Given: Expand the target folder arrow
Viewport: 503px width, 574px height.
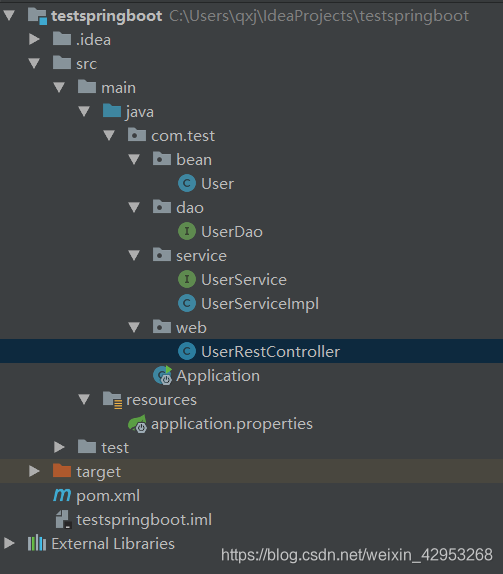Looking at the screenshot, I should 34,471.
